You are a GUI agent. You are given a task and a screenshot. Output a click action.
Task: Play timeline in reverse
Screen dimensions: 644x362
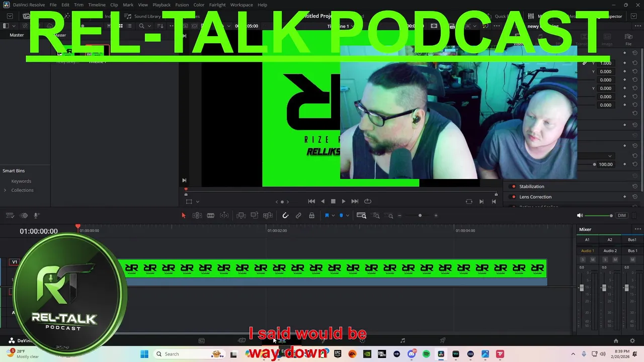click(x=323, y=201)
